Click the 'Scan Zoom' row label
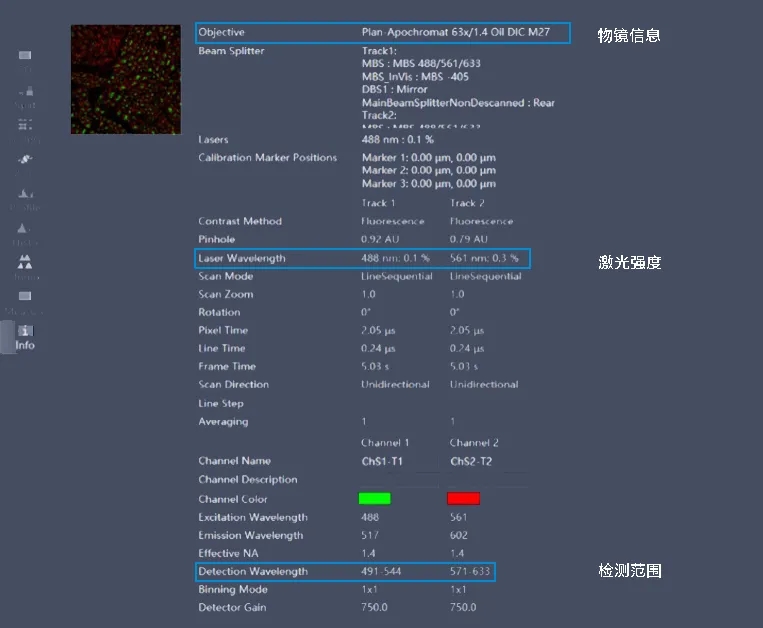 pyautogui.click(x=225, y=294)
